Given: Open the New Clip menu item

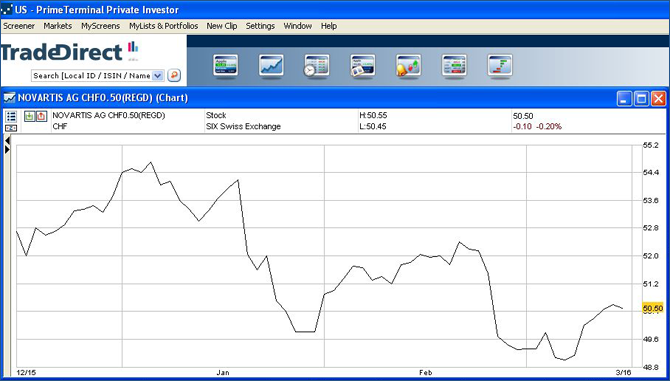Looking at the screenshot, I should 222,26.
